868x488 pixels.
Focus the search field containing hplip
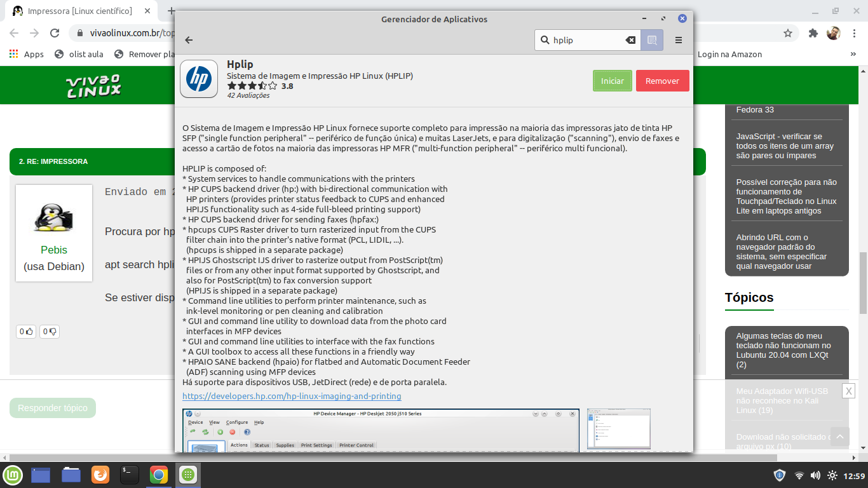pyautogui.click(x=587, y=40)
